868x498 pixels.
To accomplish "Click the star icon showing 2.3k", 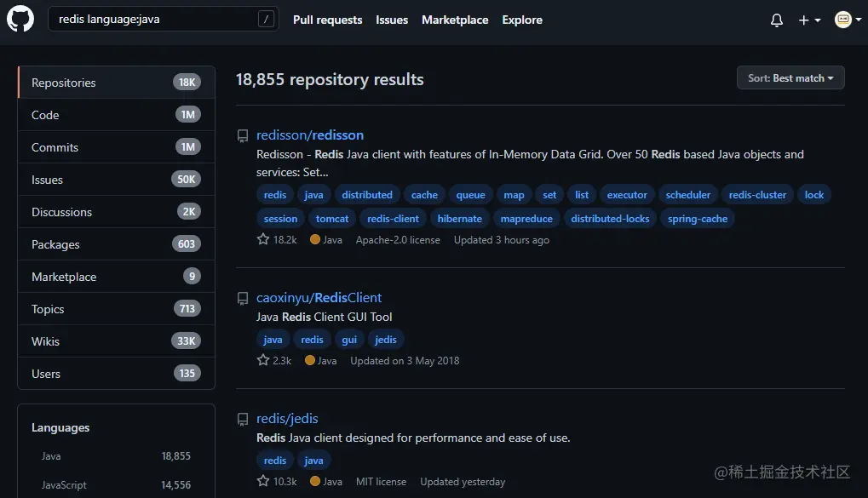I will (x=263, y=360).
